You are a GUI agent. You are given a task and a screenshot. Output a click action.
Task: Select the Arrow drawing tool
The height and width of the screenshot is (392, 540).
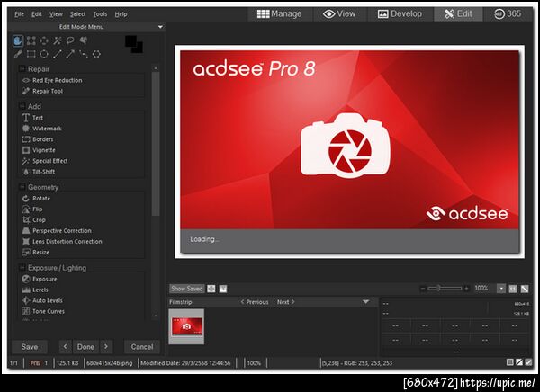point(70,54)
